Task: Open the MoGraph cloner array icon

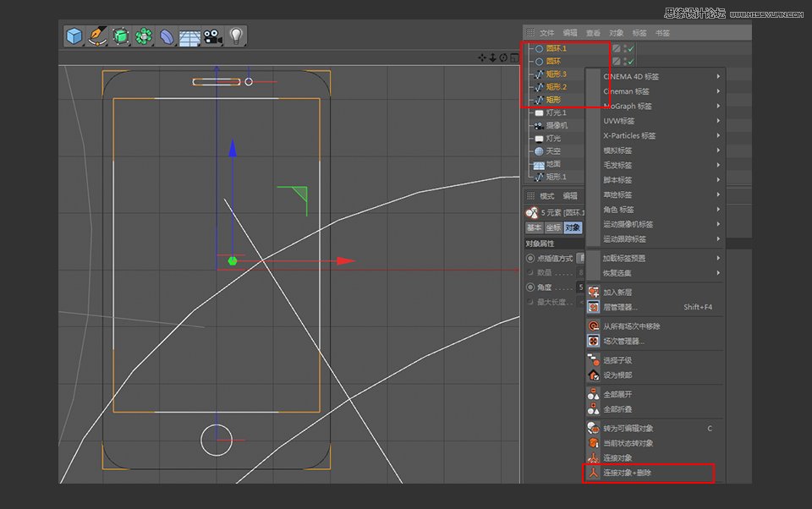Action: click(144, 36)
